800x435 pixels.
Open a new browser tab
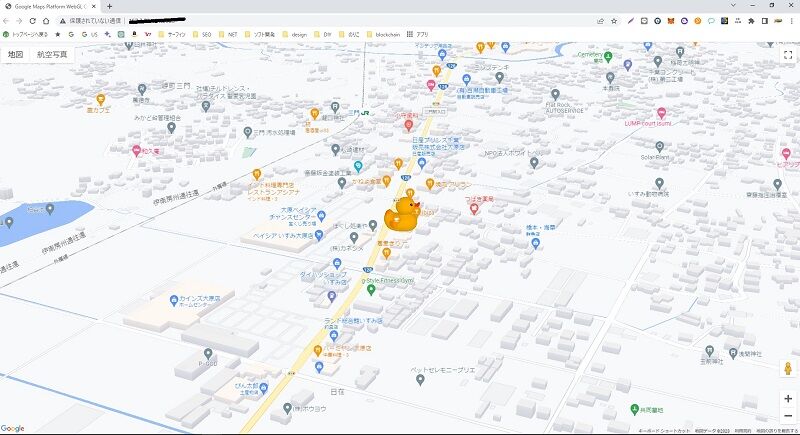[x=109, y=6]
